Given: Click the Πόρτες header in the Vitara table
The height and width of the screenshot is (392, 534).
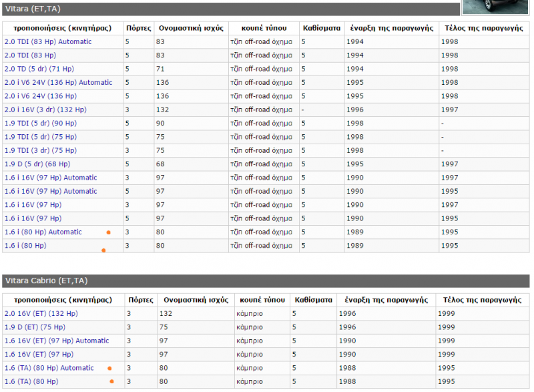Looking at the screenshot, I should tap(139, 28).
